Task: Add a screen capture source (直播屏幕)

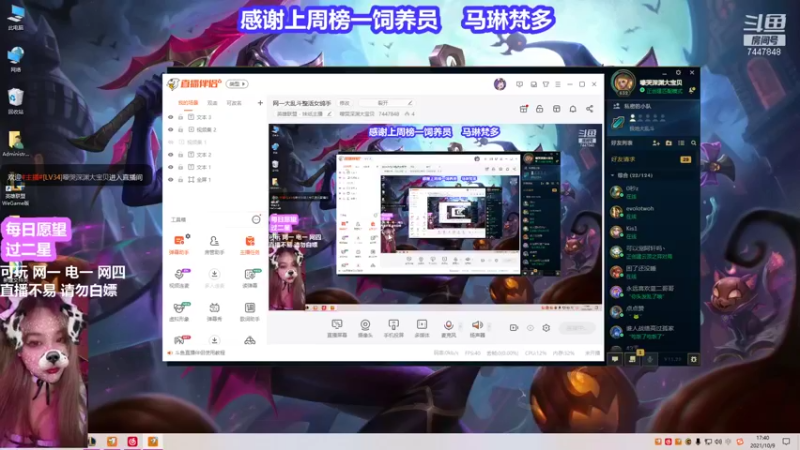Action: click(x=337, y=328)
